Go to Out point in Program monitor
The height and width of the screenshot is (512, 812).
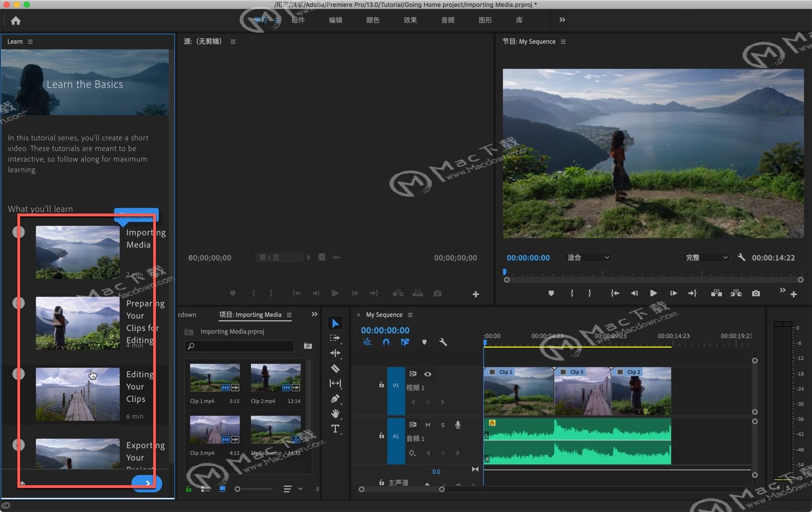(x=692, y=293)
